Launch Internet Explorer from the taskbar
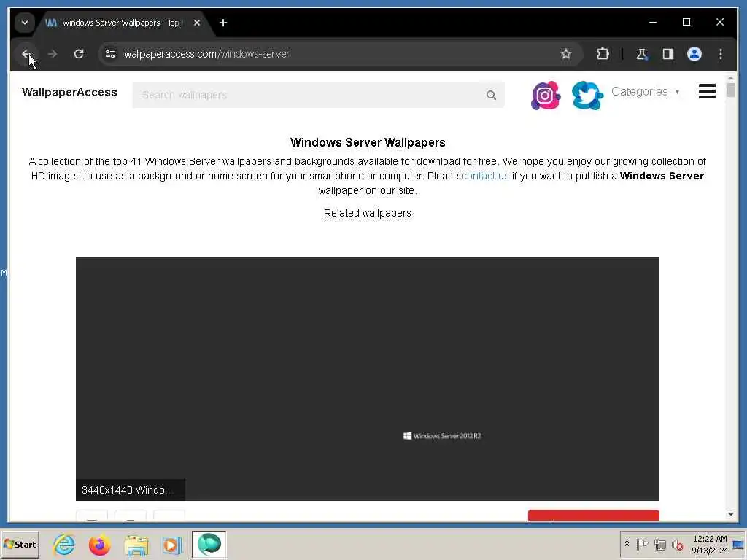747x560 pixels. [x=64, y=544]
